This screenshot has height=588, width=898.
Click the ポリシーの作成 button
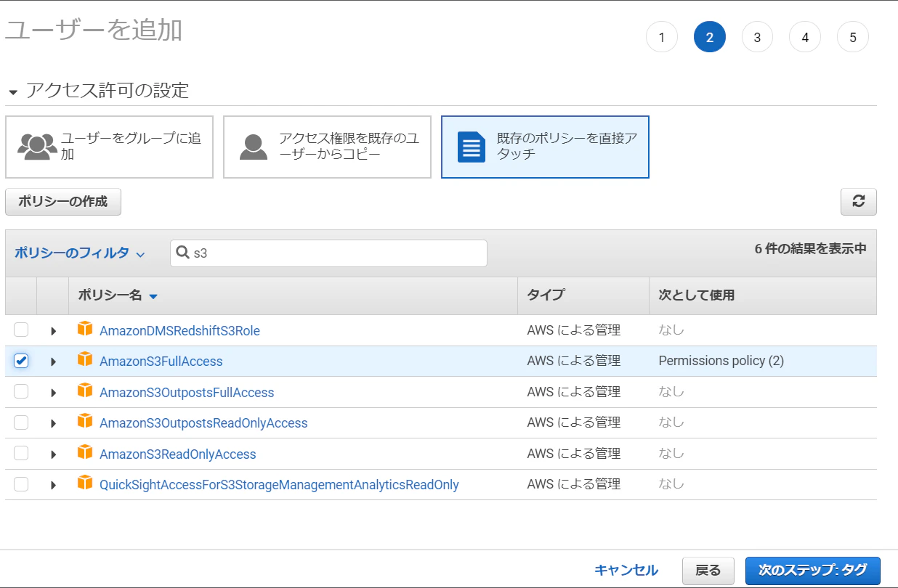pyautogui.click(x=63, y=202)
